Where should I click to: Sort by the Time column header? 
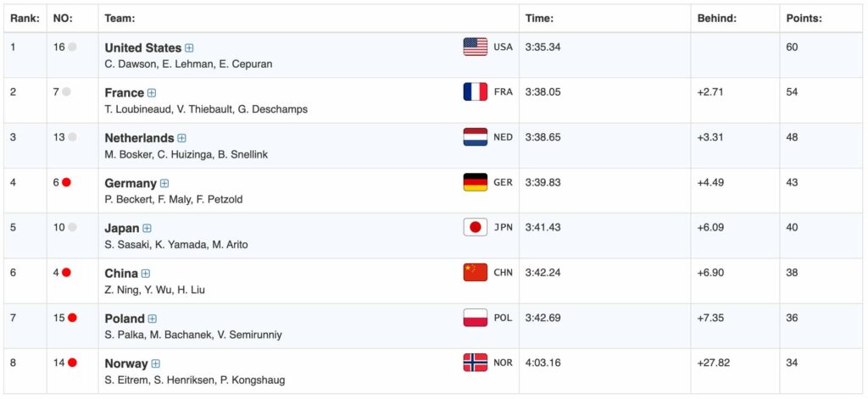point(539,18)
